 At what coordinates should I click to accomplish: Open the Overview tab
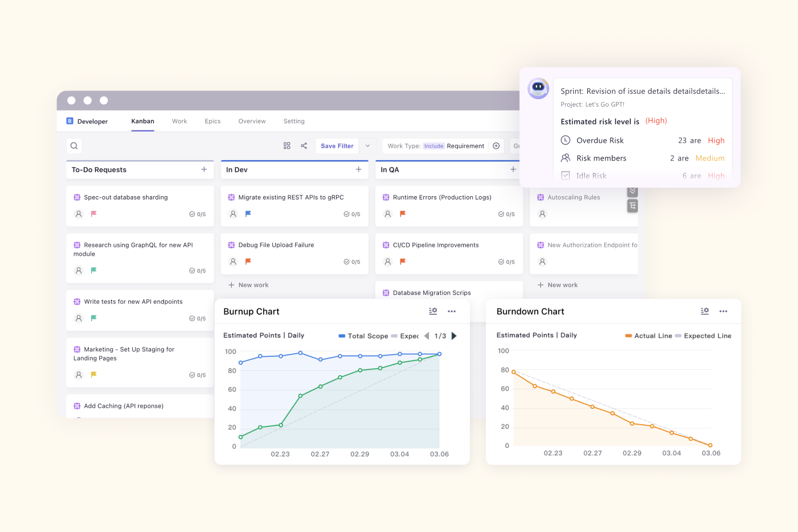coord(252,121)
